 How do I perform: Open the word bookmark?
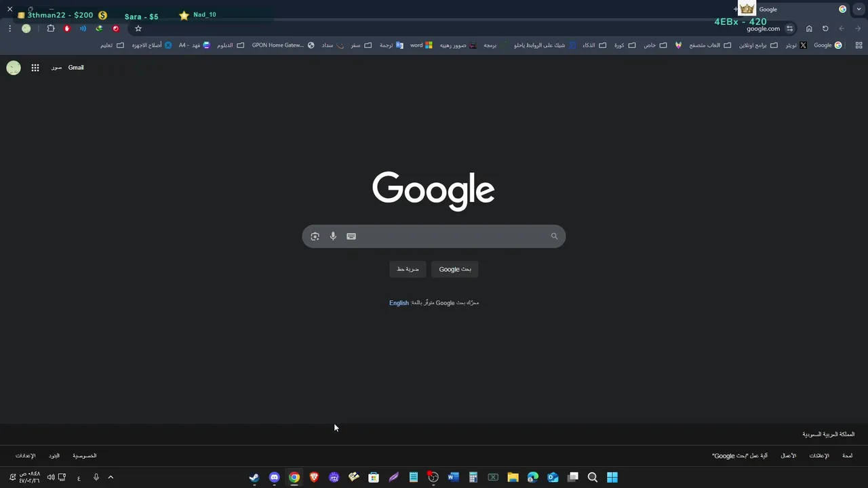pyautogui.click(x=421, y=45)
